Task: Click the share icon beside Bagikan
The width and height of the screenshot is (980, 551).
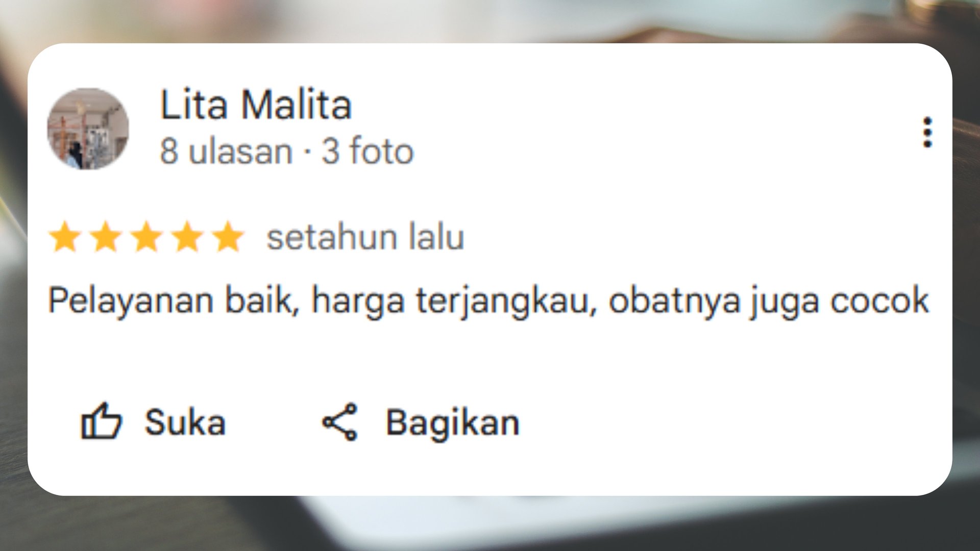Action: point(339,422)
